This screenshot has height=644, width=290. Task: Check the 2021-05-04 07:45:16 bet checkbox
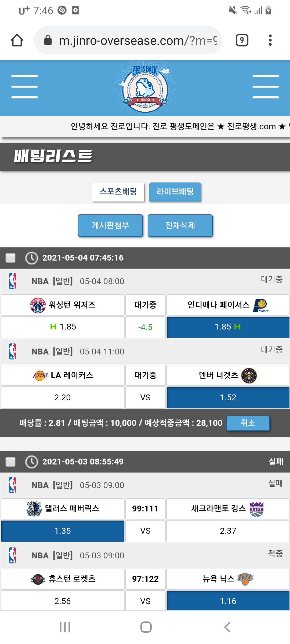[11, 258]
